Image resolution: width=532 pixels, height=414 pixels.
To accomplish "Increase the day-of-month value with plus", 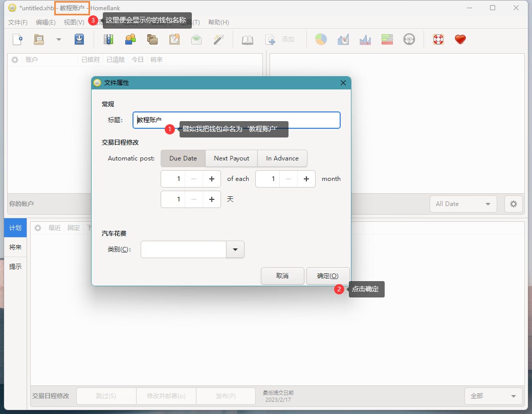I will click(212, 179).
